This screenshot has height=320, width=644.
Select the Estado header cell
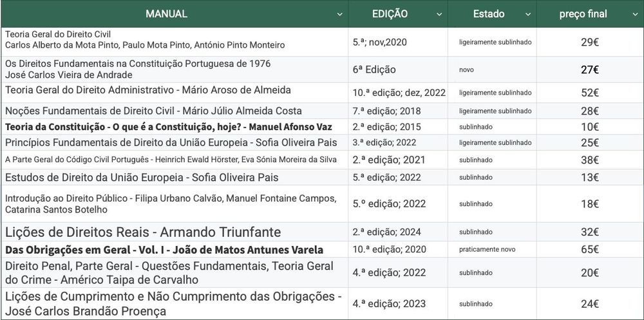[489, 14]
